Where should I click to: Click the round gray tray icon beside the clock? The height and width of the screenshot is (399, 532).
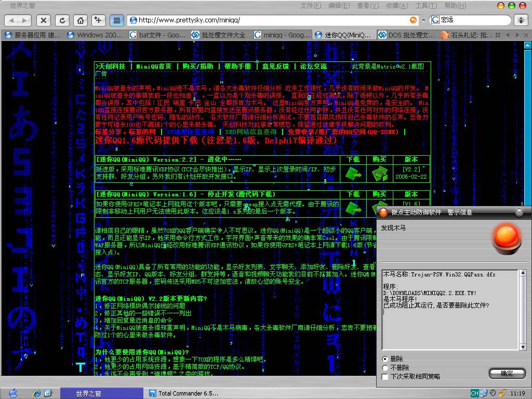[x=493, y=393]
